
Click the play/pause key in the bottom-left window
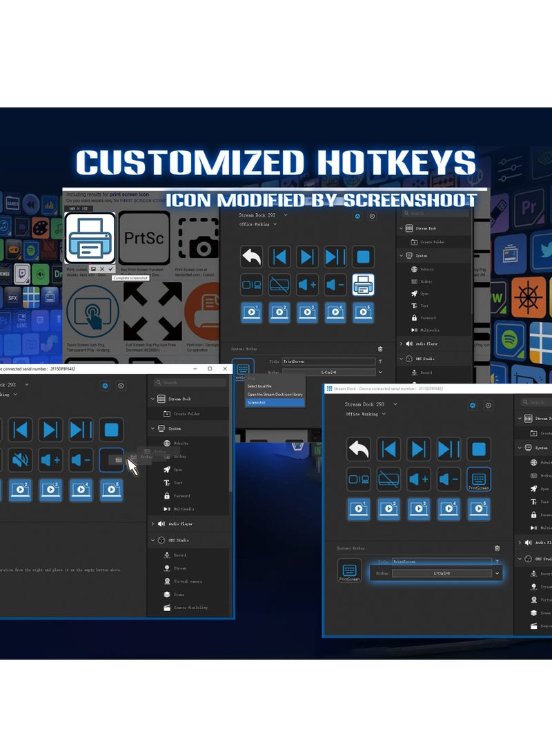pos(81,429)
